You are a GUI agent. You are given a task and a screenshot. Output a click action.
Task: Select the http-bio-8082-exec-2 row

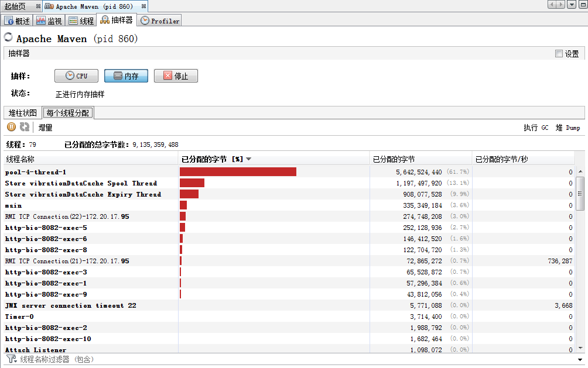[x=289, y=328]
